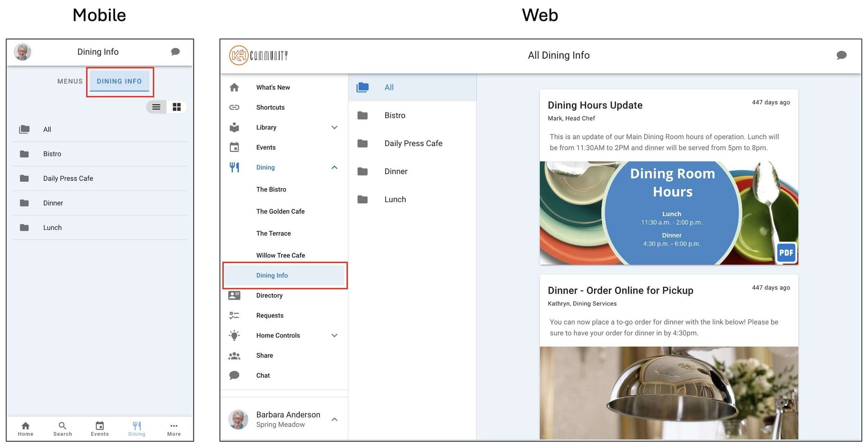The width and height of the screenshot is (868, 444).
Task: Open the Directory section in the sidebar
Action: [x=269, y=295]
